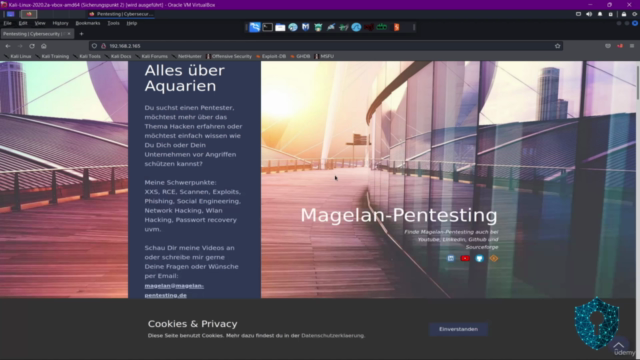Viewport: 640px width, 360px height.
Task: Open the Offensive Security bookmark
Action: click(x=229, y=56)
